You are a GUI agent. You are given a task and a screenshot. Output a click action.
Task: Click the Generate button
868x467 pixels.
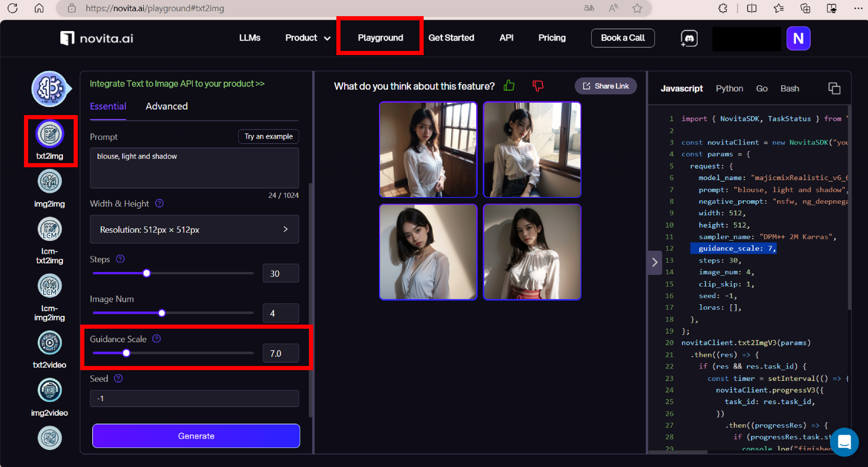pyautogui.click(x=196, y=436)
